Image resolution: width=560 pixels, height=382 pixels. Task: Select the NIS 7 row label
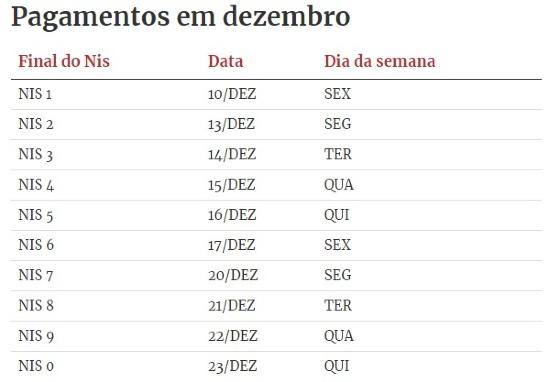tap(36, 275)
